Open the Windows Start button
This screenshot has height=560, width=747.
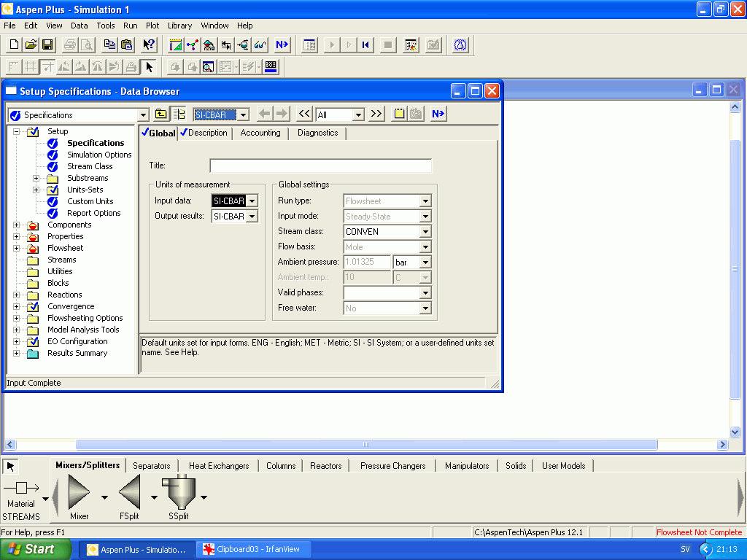pos(35,549)
